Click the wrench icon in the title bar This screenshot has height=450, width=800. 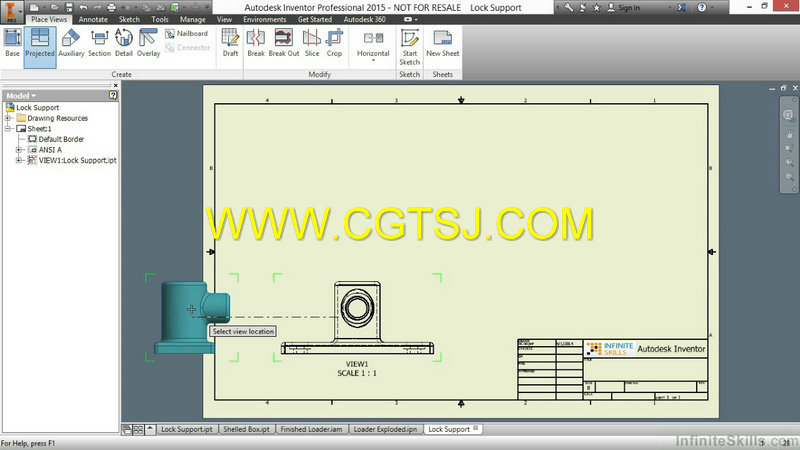568,7
